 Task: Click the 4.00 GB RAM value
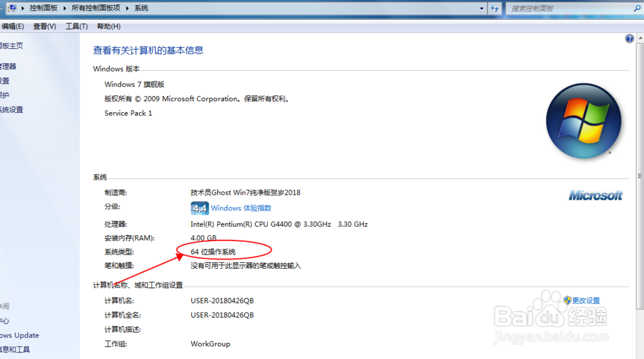pos(204,238)
